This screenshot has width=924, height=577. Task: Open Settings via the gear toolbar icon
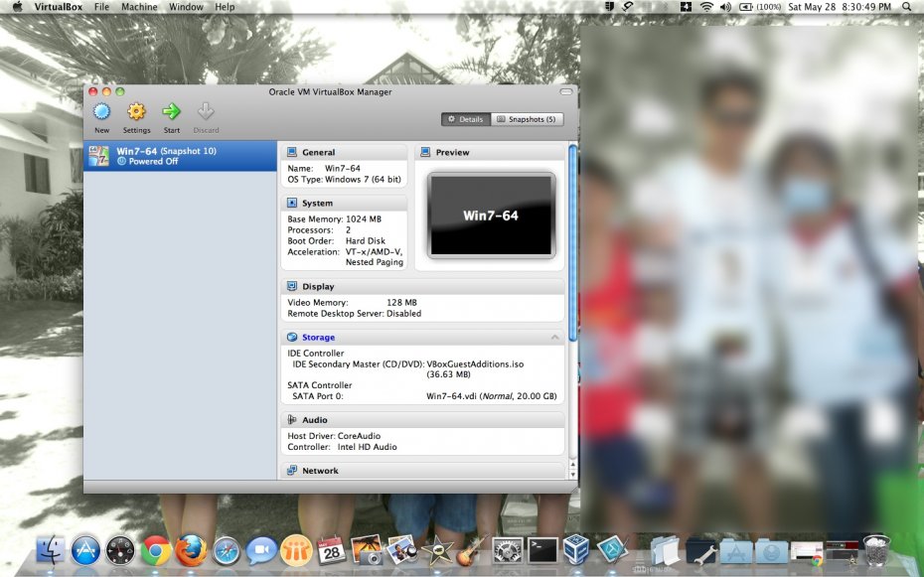pyautogui.click(x=136, y=111)
